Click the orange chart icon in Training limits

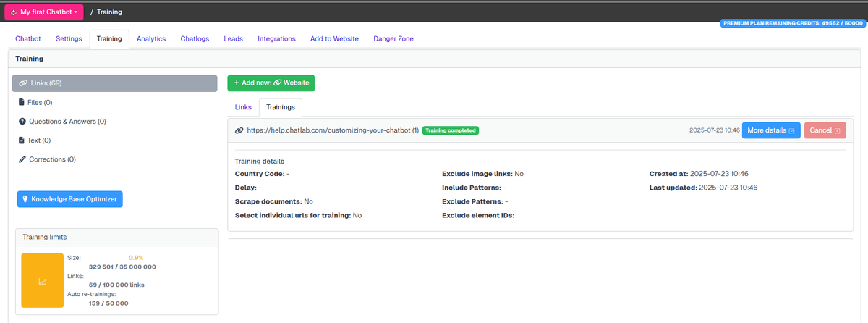pos(43,281)
